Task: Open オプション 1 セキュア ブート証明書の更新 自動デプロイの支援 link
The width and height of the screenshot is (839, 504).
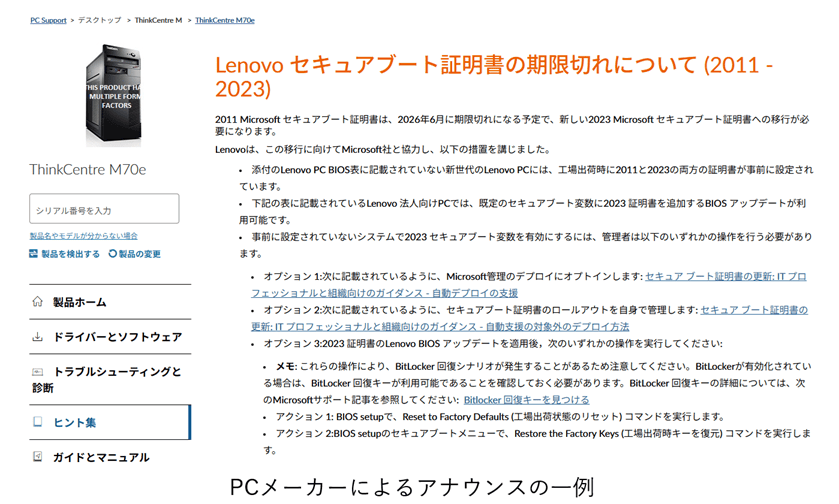Action: click(529, 285)
